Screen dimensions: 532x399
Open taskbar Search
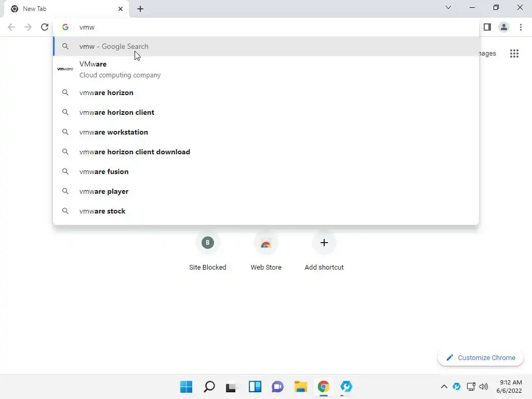click(209, 387)
